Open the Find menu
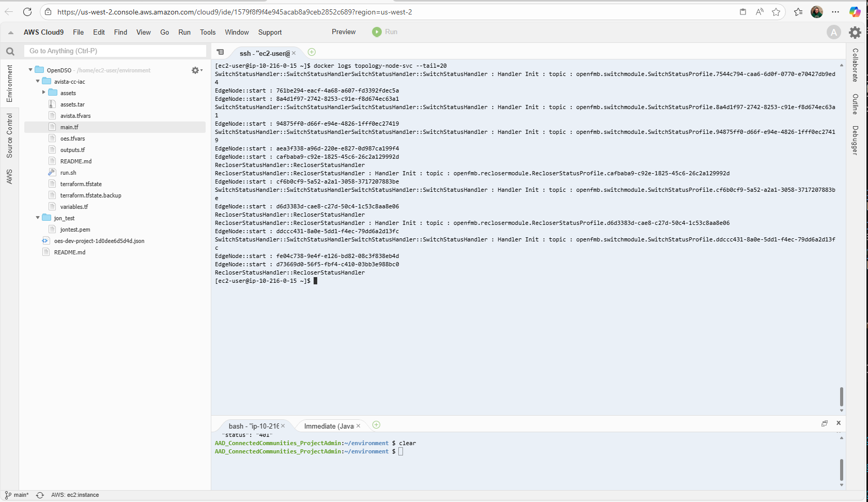The width and height of the screenshot is (868, 502). point(120,32)
